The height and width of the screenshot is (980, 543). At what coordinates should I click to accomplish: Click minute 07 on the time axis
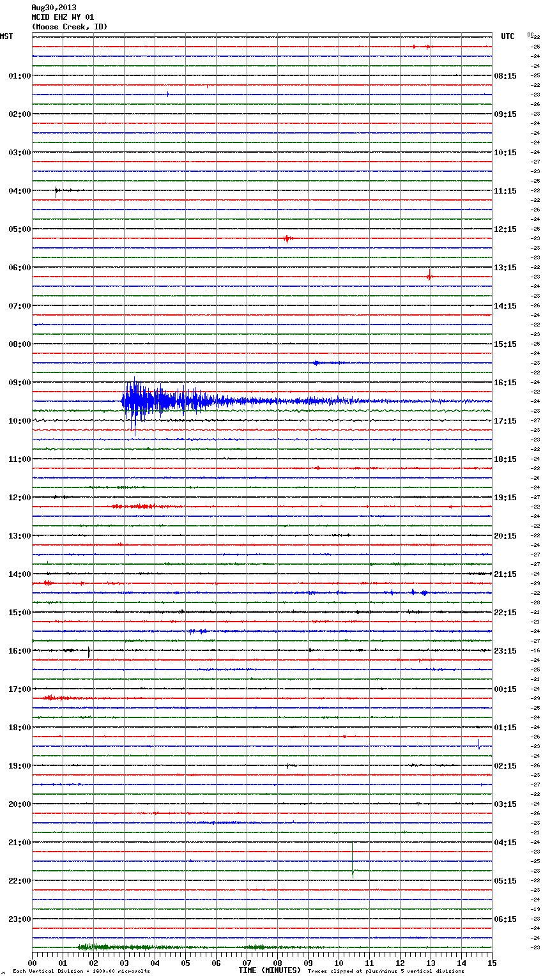point(247,963)
